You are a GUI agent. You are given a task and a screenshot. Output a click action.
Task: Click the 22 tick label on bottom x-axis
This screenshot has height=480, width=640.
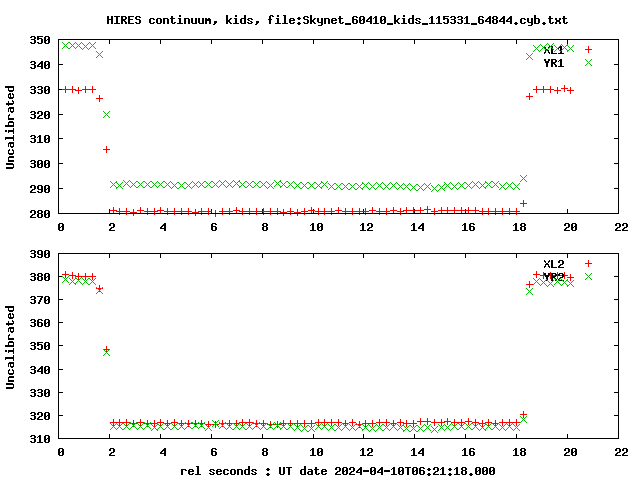coord(621,453)
